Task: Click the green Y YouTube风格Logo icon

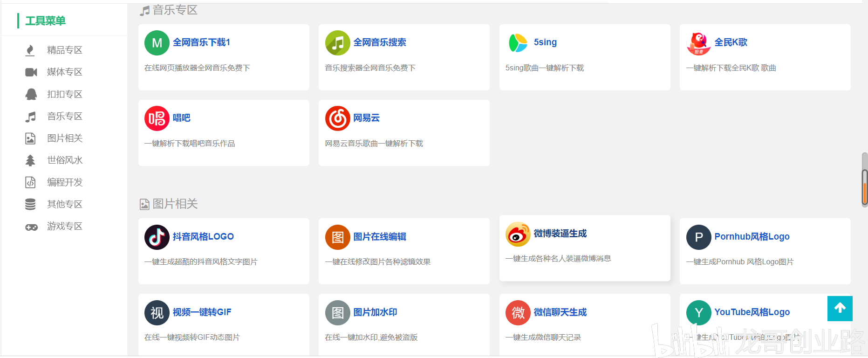Action: pyautogui.click(x=698, y=313)
